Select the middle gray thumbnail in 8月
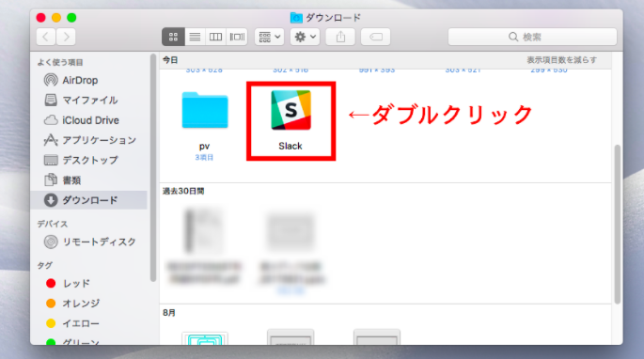Viewport: 644px width, 359px height. click(291, 336)
